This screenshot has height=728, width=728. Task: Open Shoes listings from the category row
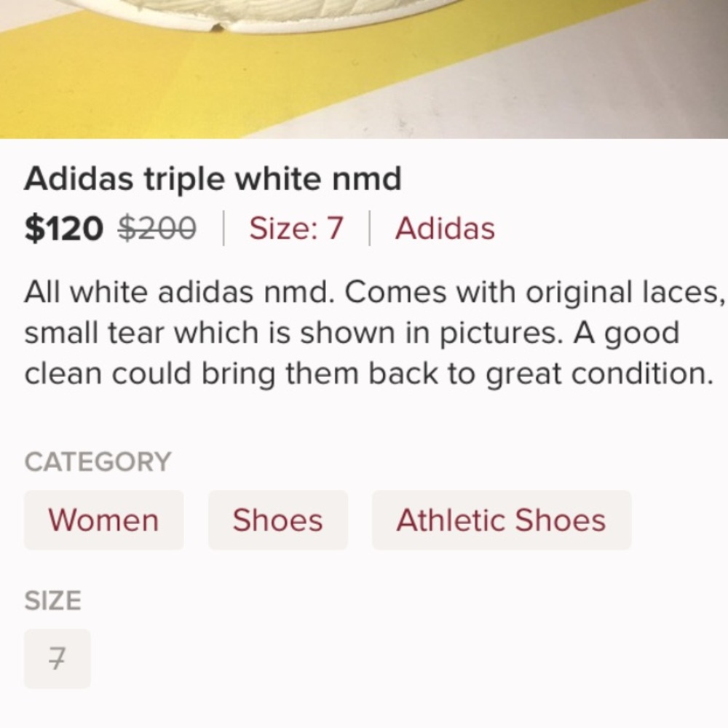(x=277, y=520)
